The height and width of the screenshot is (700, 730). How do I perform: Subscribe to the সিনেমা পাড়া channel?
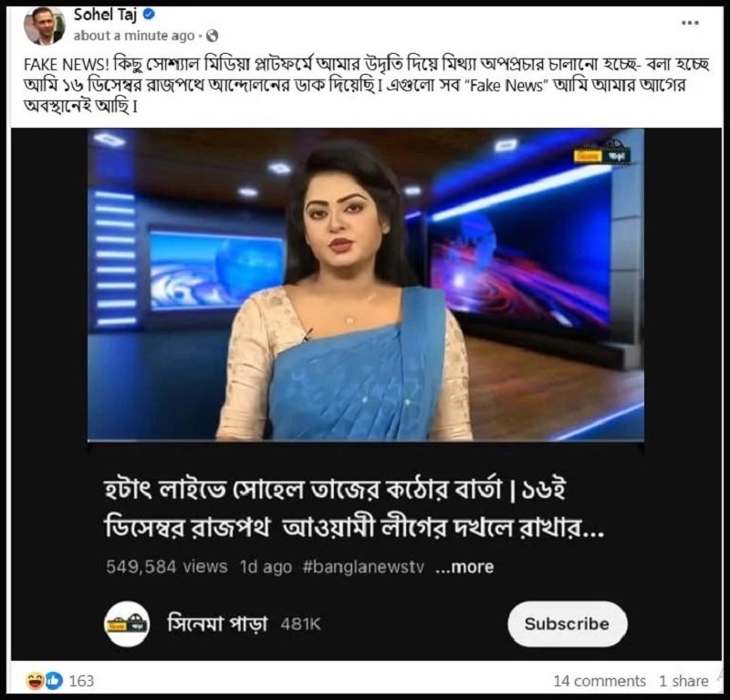point(567,623)
